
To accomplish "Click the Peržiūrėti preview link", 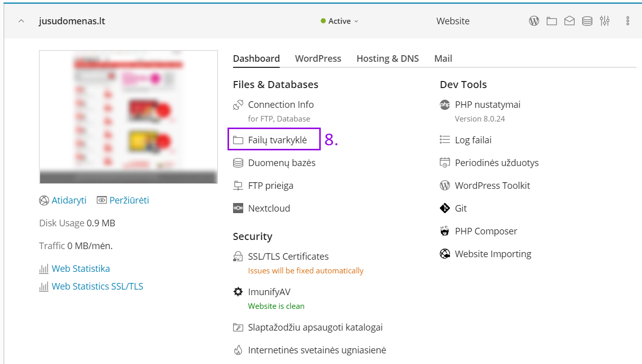I will pos(129,200).
